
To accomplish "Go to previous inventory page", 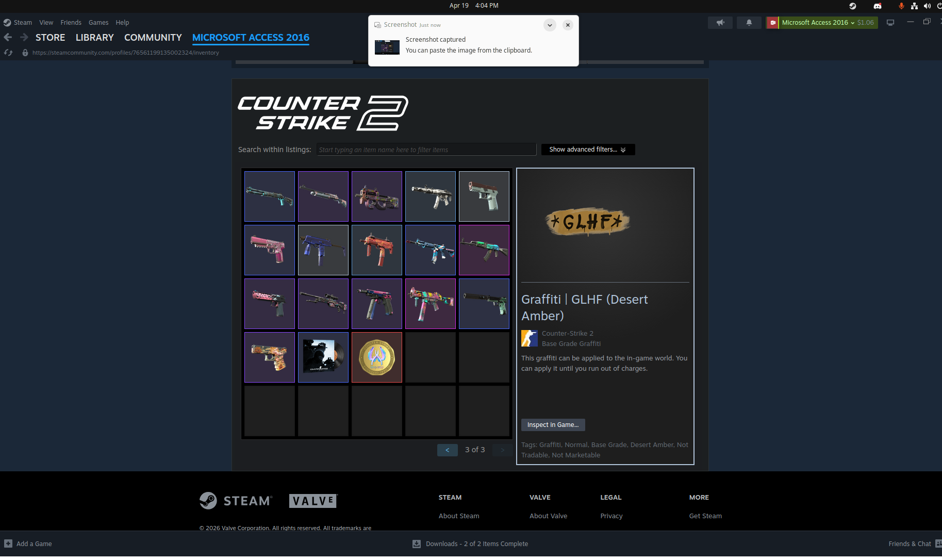I will [447, 450].
